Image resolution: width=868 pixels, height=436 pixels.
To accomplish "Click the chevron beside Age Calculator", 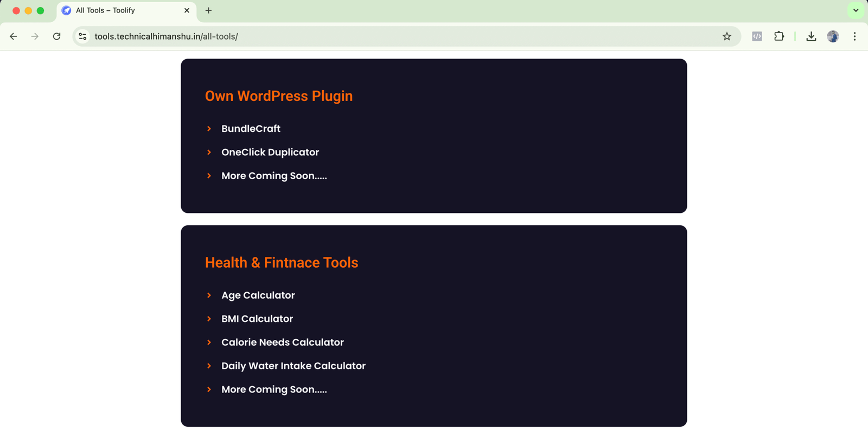I will 209,295.
